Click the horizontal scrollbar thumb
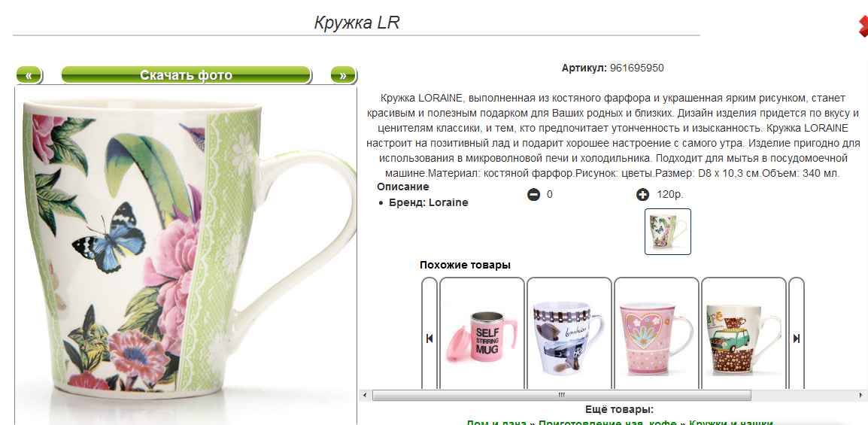This screenshot has height=425, width=868. coord(561,395)
